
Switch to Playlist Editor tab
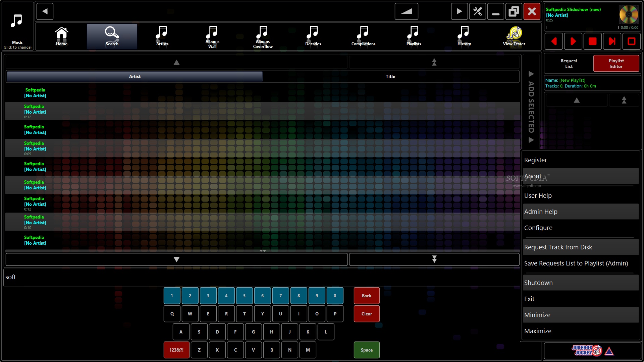point(616,64)
